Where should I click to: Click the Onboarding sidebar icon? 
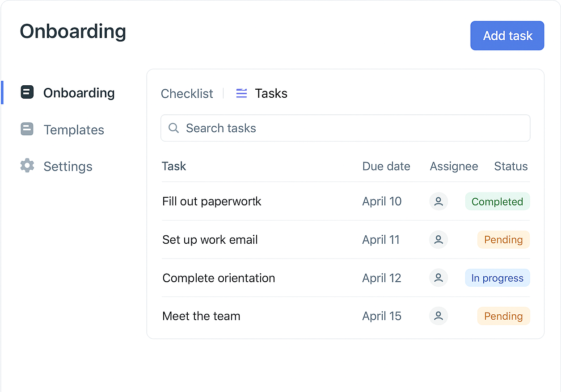[x=27, y=92]
